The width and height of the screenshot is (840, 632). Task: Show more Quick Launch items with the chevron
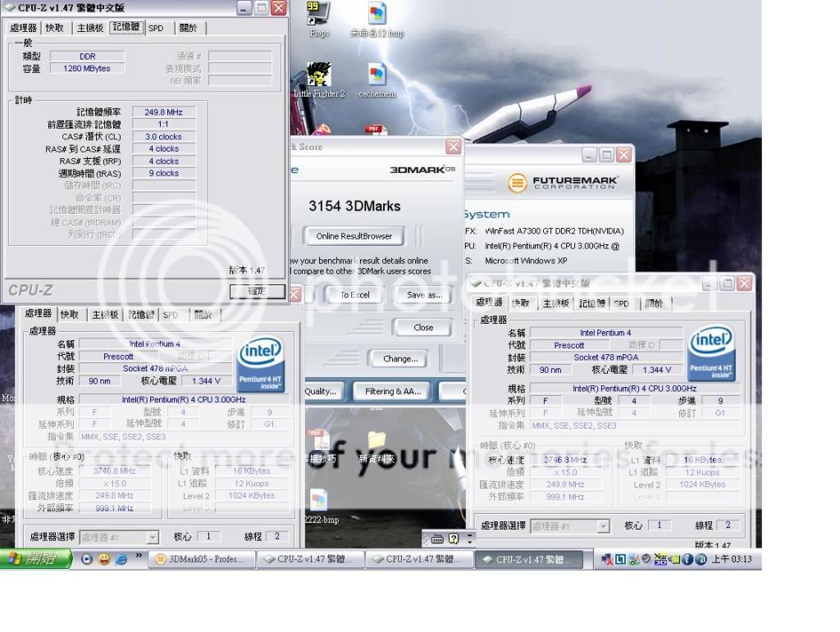139,556
